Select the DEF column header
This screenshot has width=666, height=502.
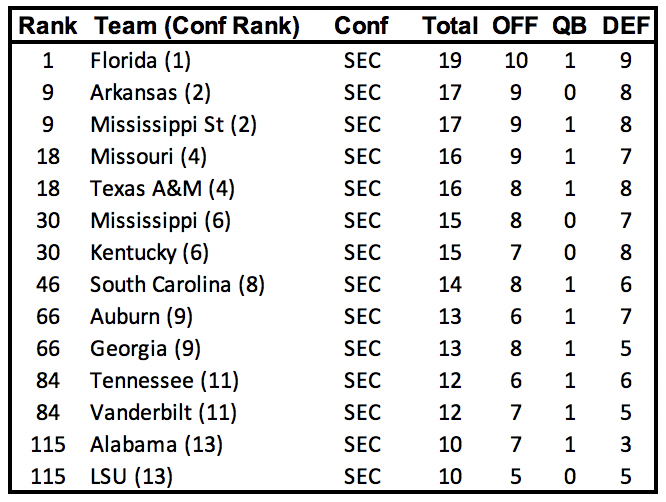[626, 27]
